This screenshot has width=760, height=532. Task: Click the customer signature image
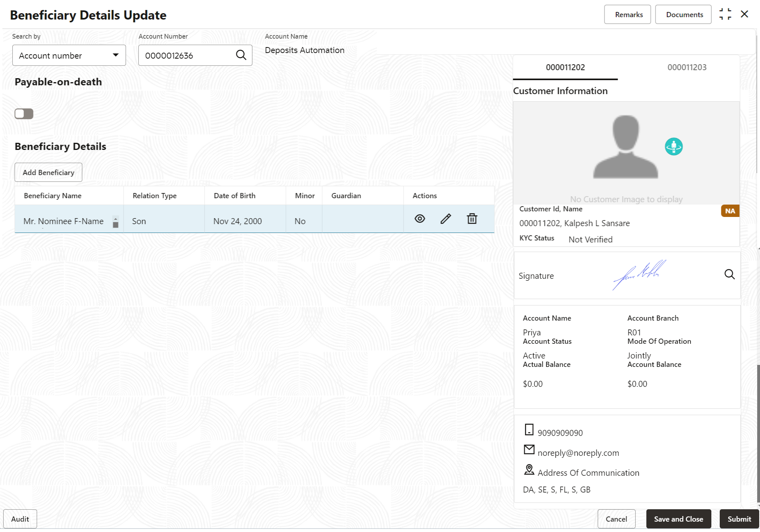639,274
